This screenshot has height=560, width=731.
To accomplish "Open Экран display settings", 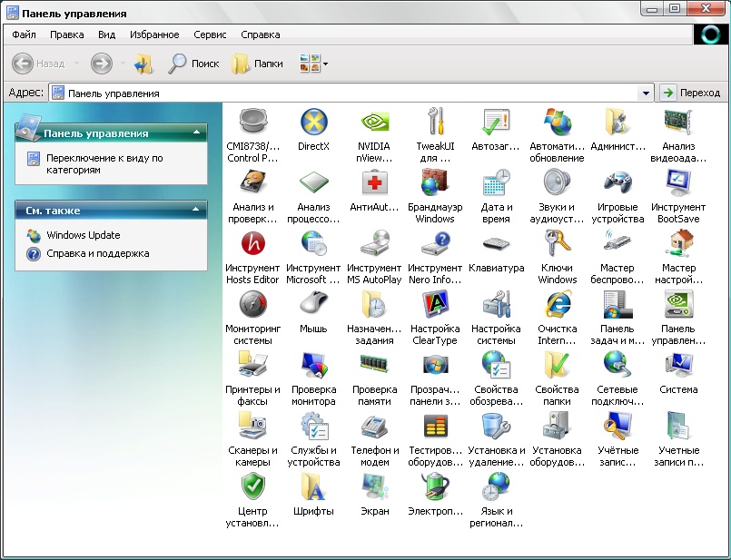I will coord(374,495).
